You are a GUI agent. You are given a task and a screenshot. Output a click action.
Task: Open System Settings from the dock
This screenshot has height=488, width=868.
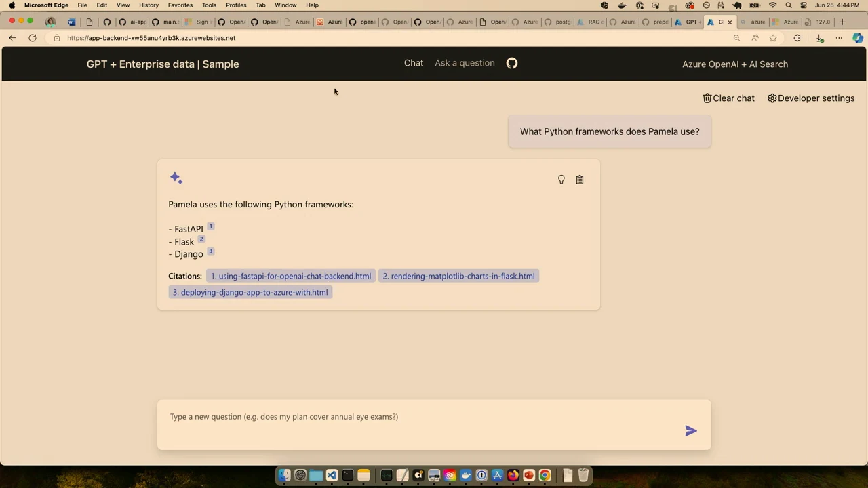tap(300, 475)
